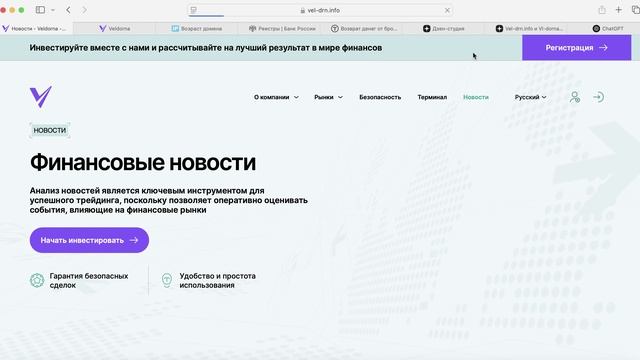Open a new tab with the plus icon
This screenshot has width=640, height=360.
[x=618, y=10]
